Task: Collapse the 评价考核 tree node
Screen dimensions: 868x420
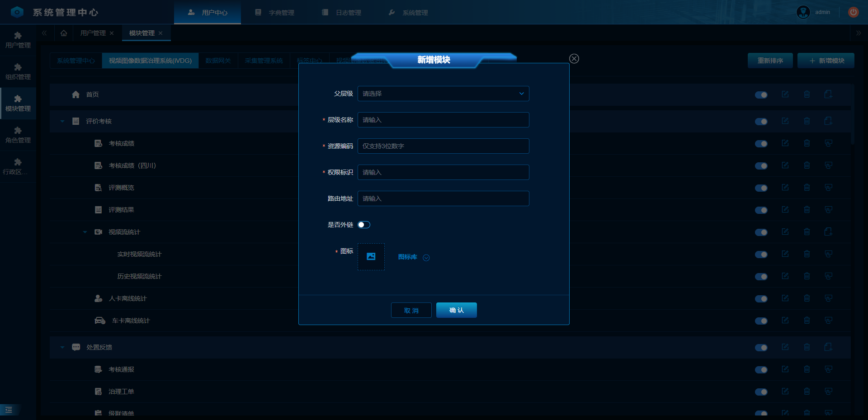Action: pos(62,121)
